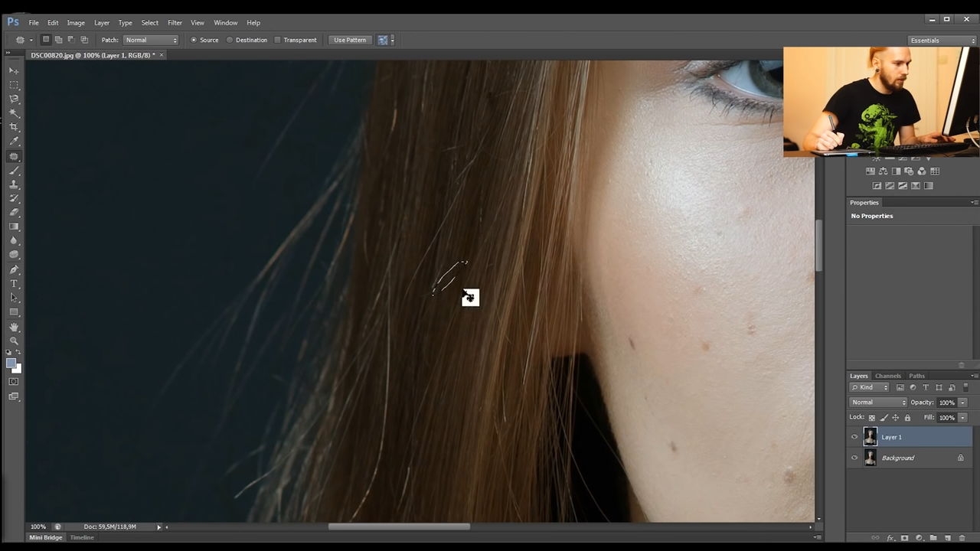The image size is (980, 551).
Task: Swap foreground and background colors
Action: point(18,352)
